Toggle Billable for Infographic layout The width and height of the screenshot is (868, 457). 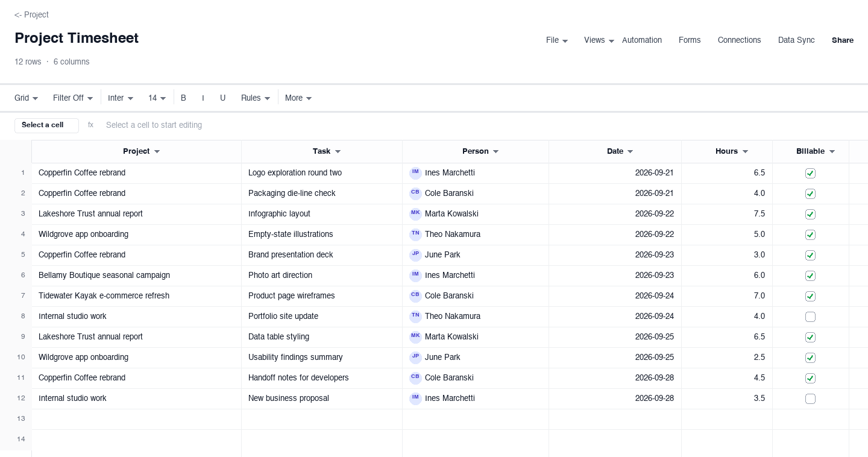coord(810,214)
